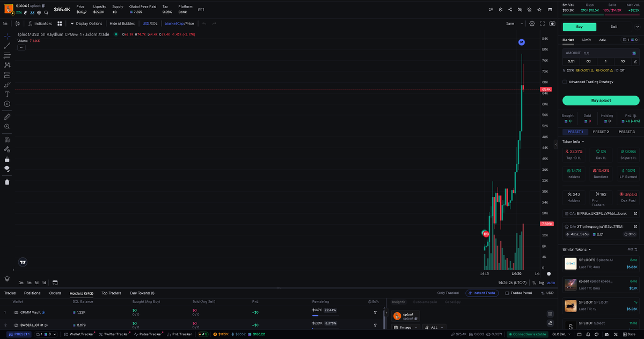Select the crosshair cursor tool

[7, 36]
